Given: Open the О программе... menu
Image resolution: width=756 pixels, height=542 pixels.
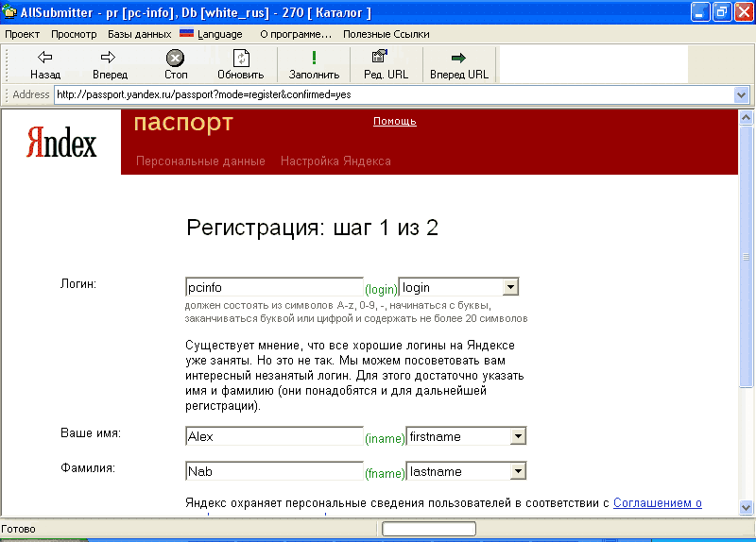Looking at the screenshot, I should [296, 34].
